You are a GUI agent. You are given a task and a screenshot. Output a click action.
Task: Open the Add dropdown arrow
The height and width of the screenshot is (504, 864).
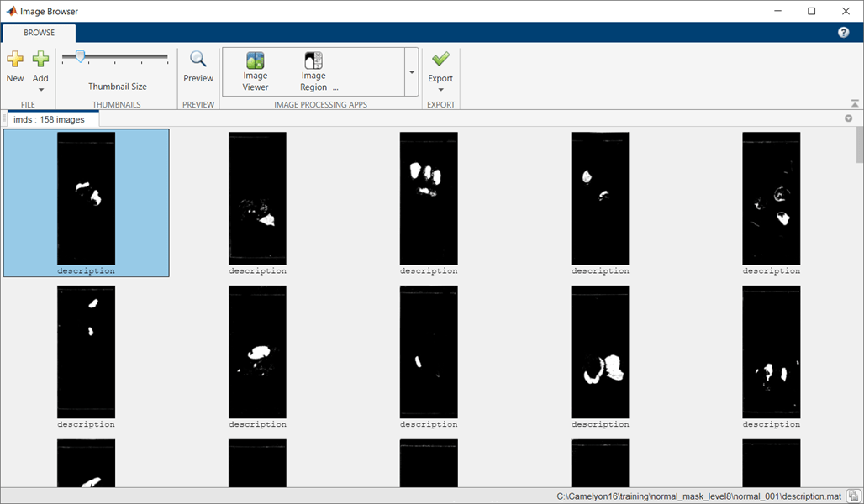[41, 90]
